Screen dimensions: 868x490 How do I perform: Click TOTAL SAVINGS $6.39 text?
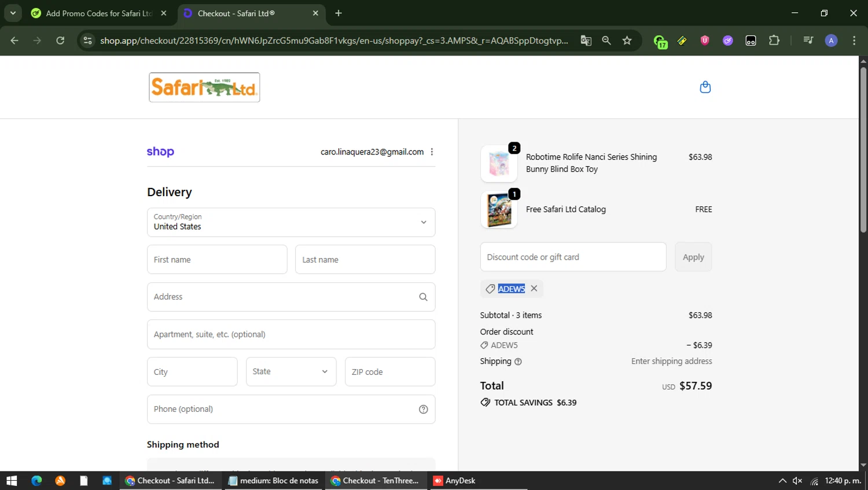[x=535, y=403]
